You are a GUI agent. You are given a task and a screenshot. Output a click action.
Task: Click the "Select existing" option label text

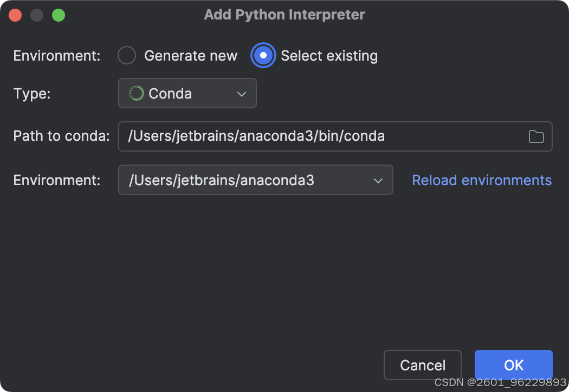click(329, 56)
